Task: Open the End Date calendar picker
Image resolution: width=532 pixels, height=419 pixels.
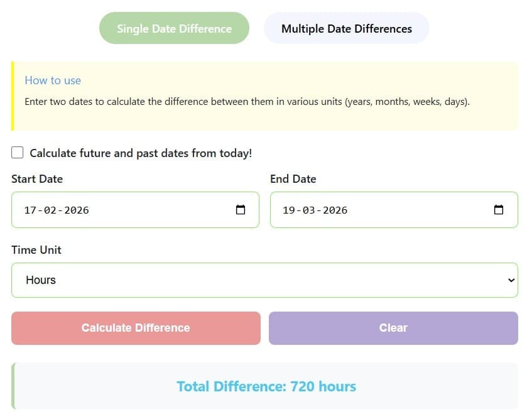Action: coord(499,210)
